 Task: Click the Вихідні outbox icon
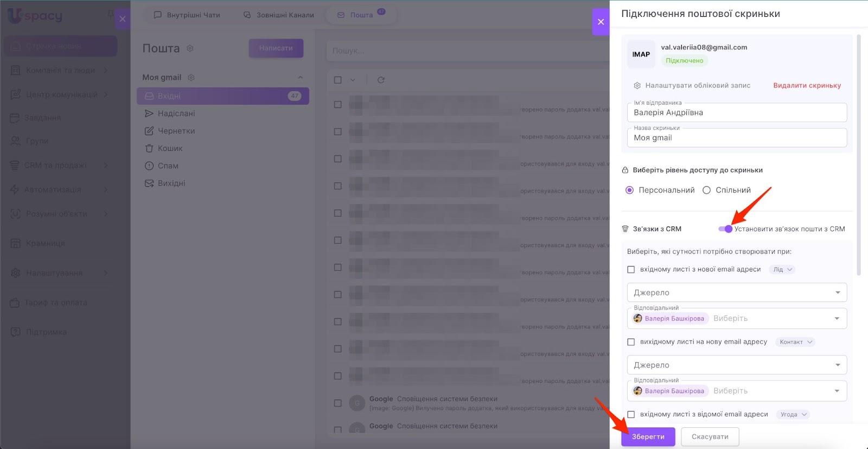(149, 183)
